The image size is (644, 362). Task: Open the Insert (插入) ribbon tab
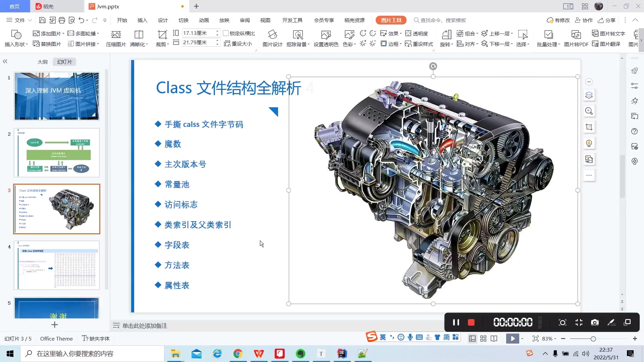(x=142, y=20)
